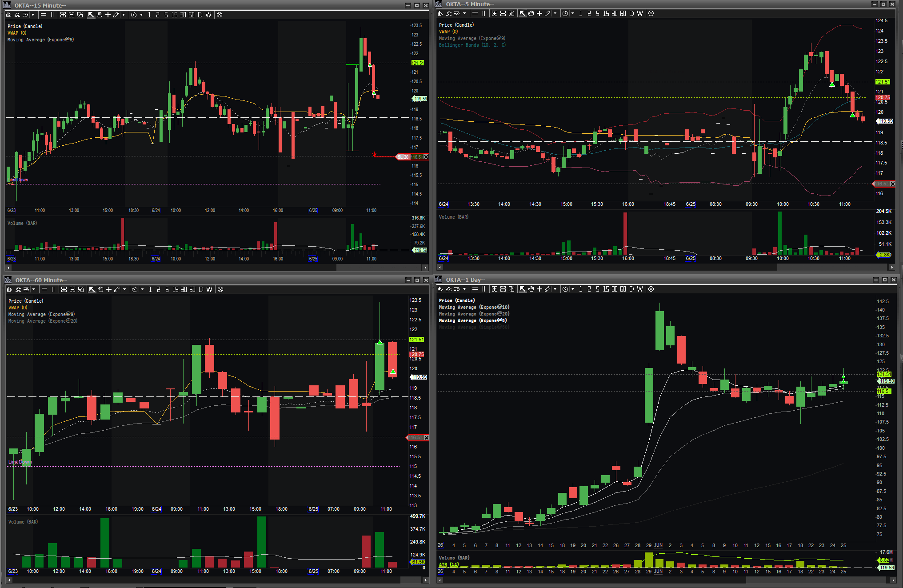The image size is (903, 588).
Task: Set 1 Day chart to Weekly interval
Action: coord(640,289)
